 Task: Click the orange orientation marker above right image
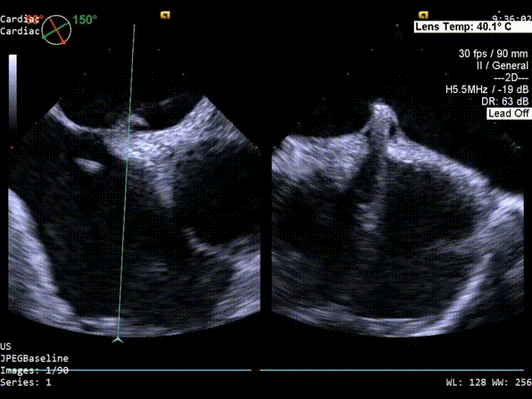click(x=424, y=14)
